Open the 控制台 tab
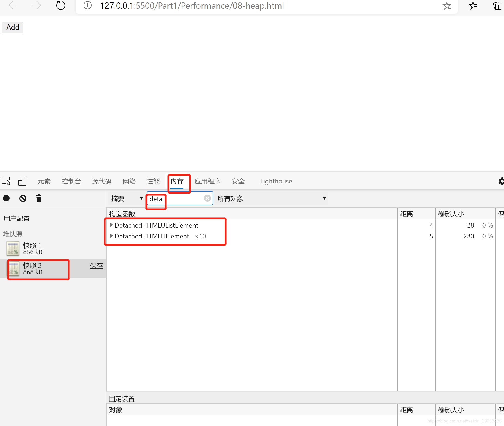This screenshot has width=504, height=426. 71,181
